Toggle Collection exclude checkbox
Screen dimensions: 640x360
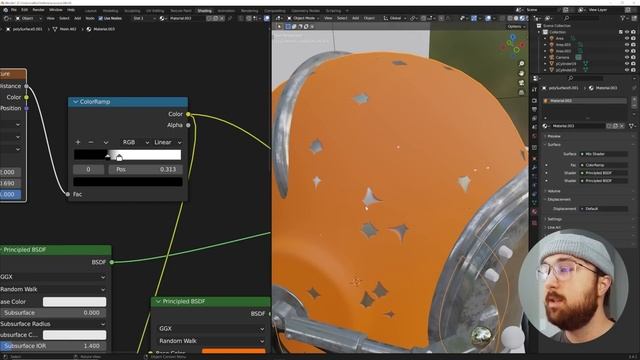pyautogui.click(x=620, y=32)
